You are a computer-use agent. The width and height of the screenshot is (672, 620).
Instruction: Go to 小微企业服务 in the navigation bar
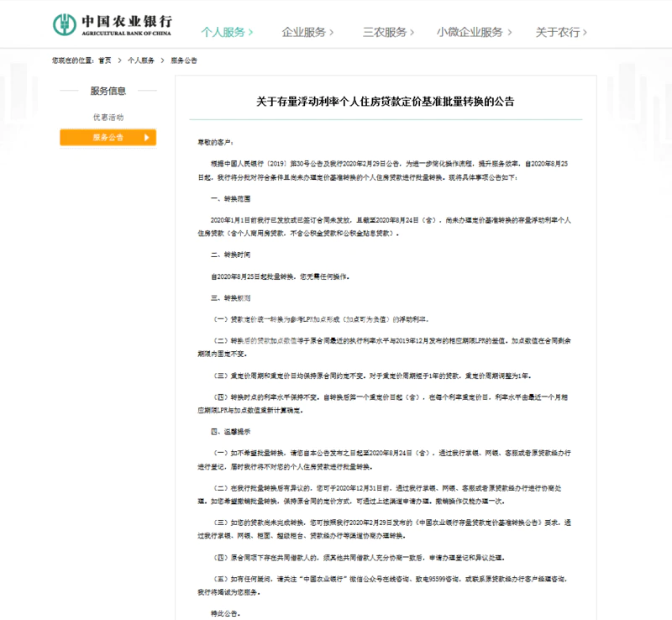pos(474,32)
